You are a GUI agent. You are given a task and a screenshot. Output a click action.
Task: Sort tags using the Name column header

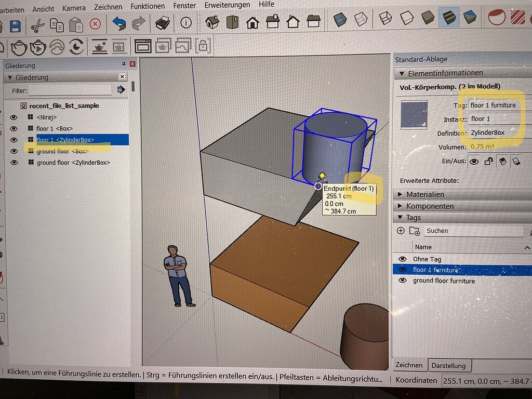(x=423, y=246)
